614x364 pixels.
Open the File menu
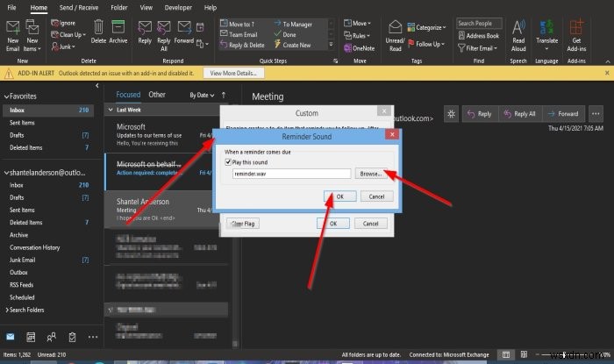click(x=11, y=7)
